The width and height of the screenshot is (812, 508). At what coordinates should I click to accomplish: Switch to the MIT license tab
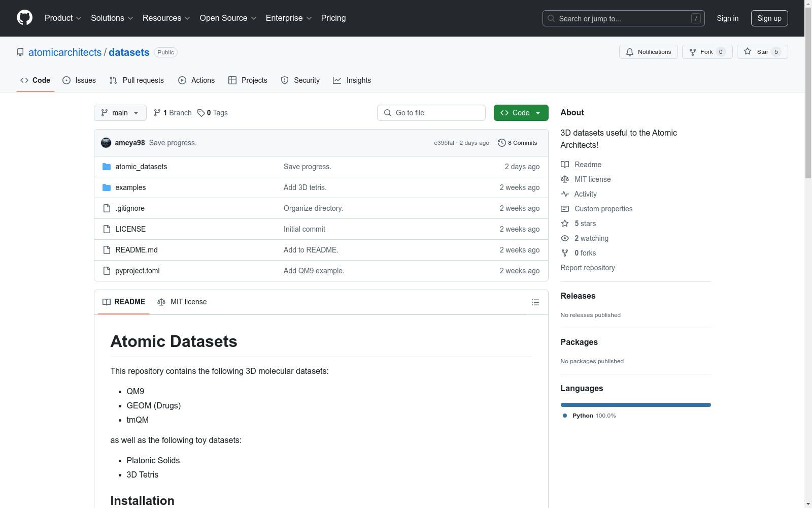pyautogui.click(x=182, y=302)
